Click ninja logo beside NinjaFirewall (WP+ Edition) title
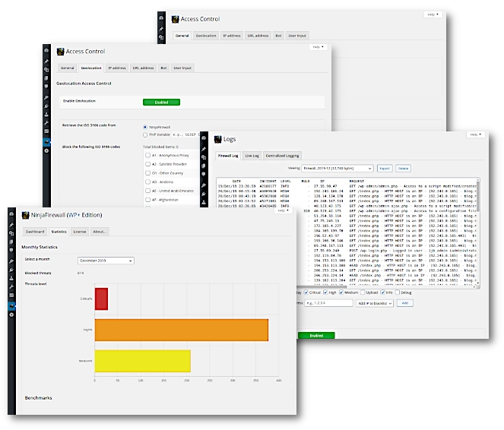Viewport: 504px width, 430px height. 25,215
